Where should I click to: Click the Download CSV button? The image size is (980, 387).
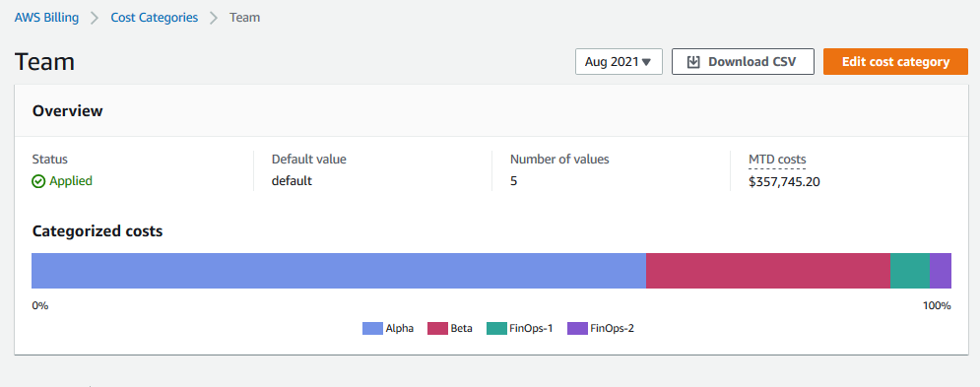(x=743, y=62)
